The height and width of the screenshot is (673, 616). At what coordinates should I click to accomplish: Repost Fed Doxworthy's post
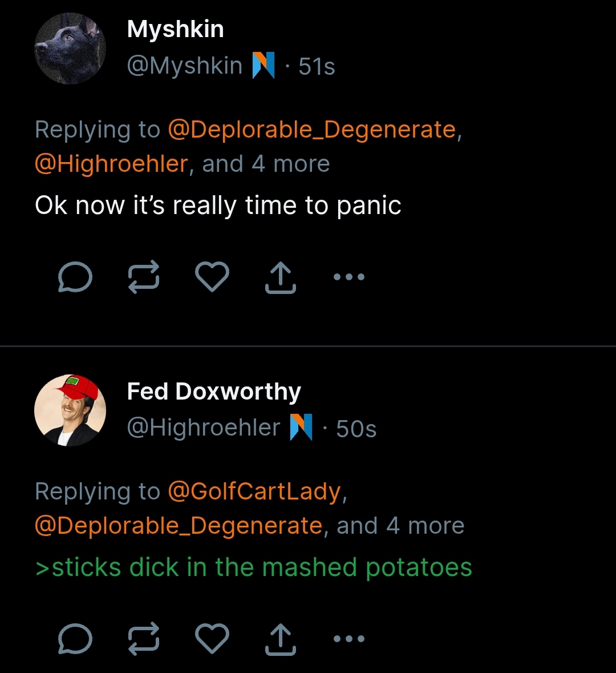point(144,639)
